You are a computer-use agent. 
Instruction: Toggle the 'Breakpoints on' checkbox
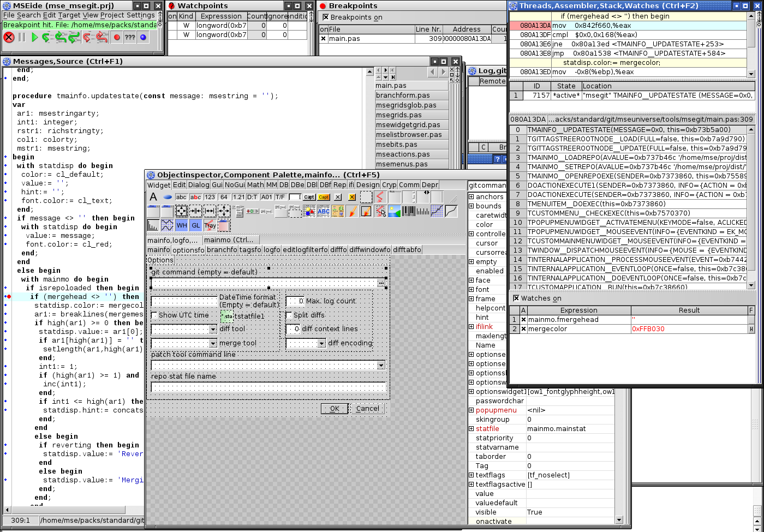[x=326, y=17]
